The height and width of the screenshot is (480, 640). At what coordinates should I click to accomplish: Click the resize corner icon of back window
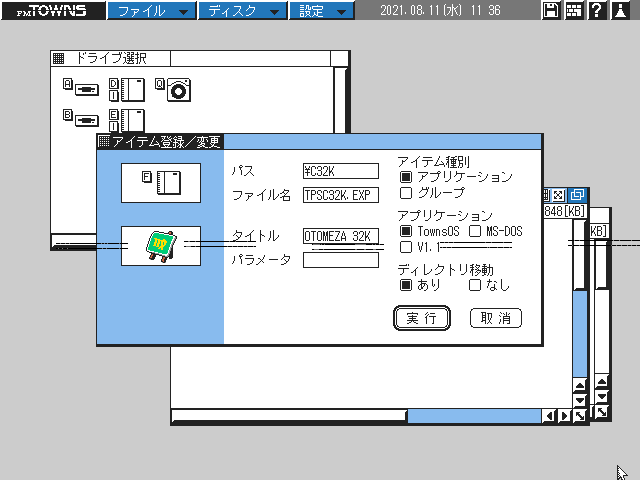(x=580, y=416)
